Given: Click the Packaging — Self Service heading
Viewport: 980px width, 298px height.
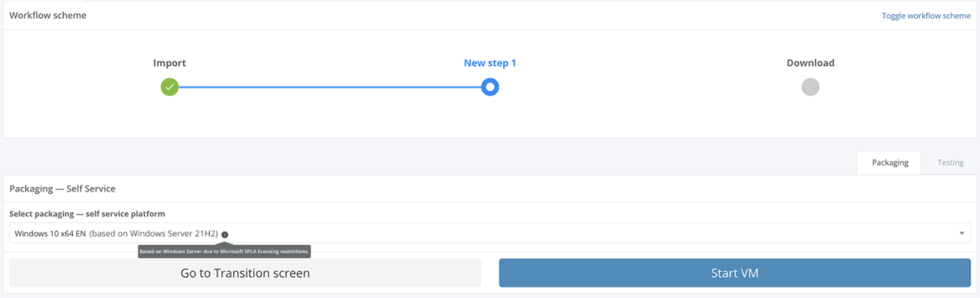Looking at the screenshot, I should [x=62, y=189].
